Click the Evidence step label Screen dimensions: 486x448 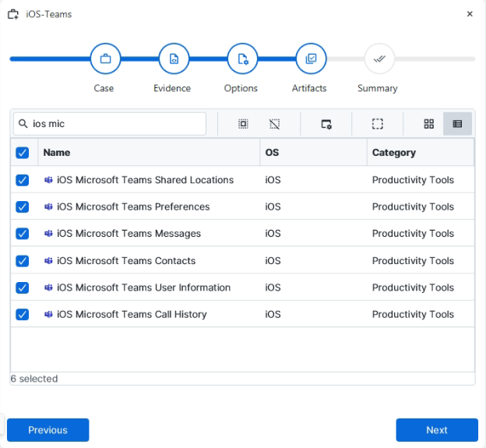[x=172, y=88]
